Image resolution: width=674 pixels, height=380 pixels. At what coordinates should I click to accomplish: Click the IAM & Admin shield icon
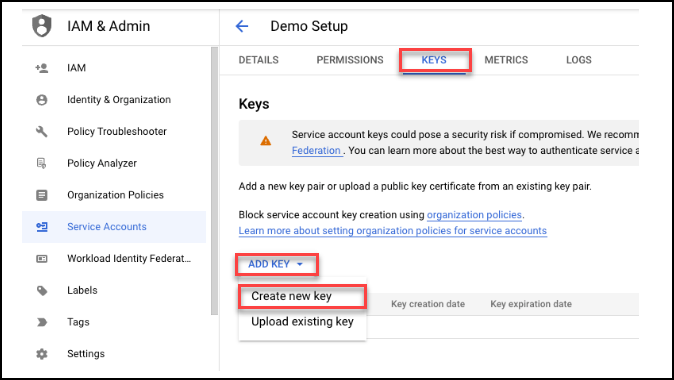click(x=42, y=26)
